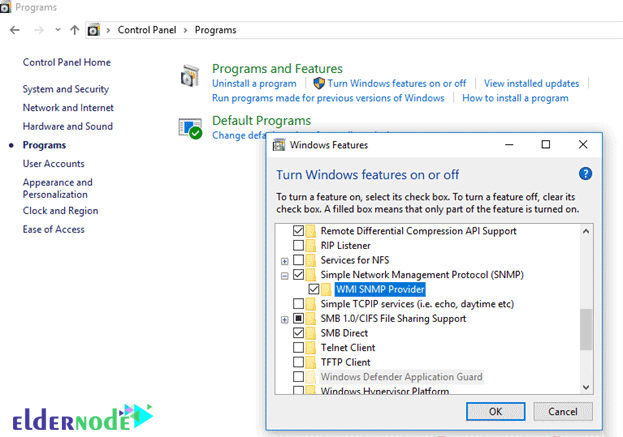Click Turn Windows features on or off link
Image resolution: width=623 pixels, height=437 pixels.
coord(397,83)
